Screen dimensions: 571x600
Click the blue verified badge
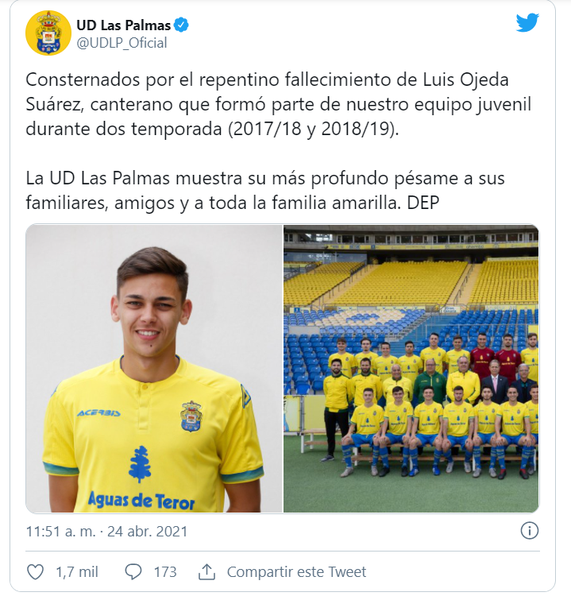click(181, 25)
